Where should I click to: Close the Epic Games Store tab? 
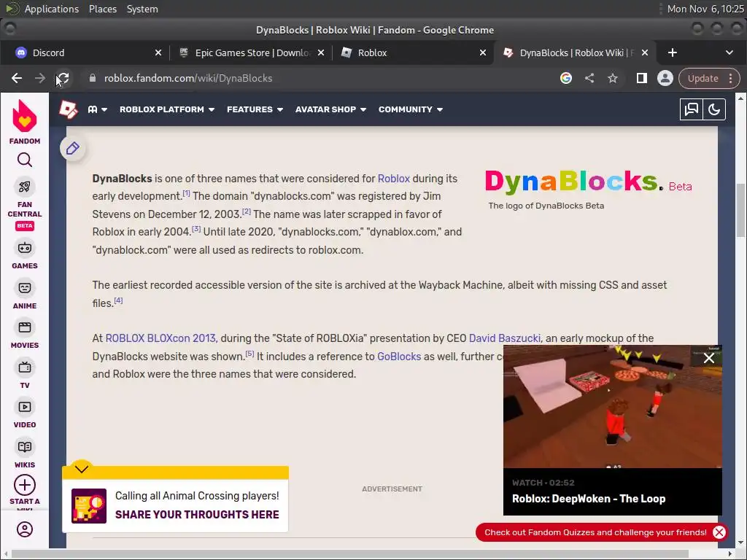point(321,52)
